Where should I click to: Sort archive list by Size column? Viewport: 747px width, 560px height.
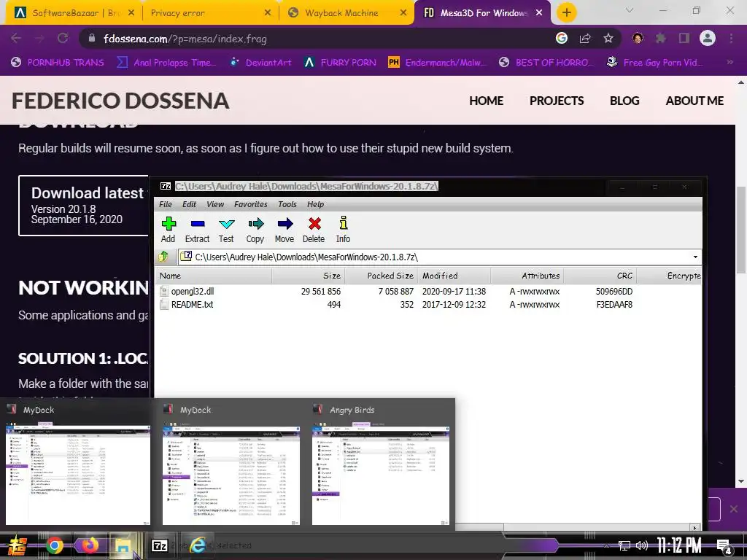pos(309,276)
